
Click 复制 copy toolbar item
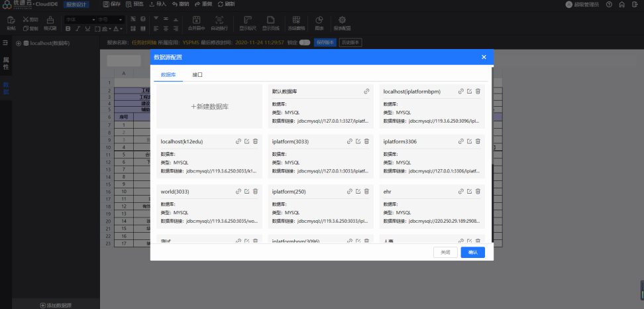pos(30,29)
